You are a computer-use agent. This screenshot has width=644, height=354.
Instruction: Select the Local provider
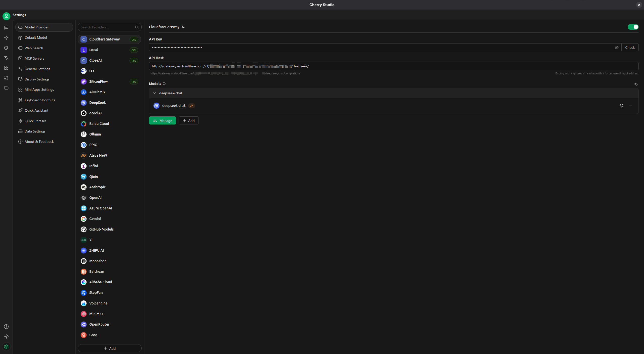[109, 50]
